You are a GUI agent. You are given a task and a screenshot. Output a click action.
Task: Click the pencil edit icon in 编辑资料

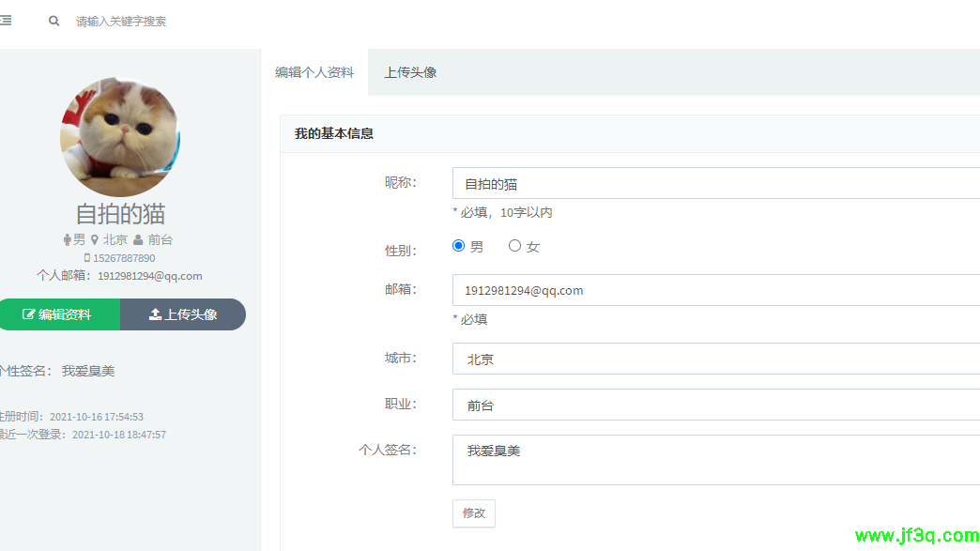[x=29, y=315]
